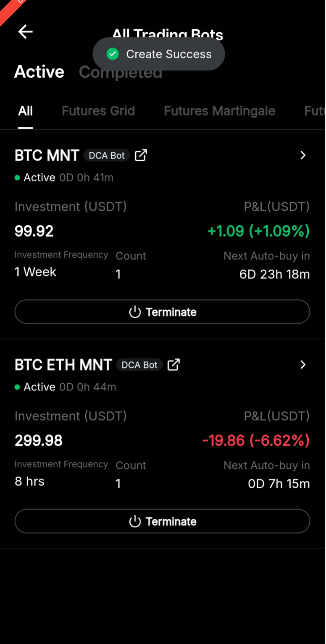Tap power icon on BTC MNT Terminate button
This screenshot has height=644, width=326.
click(135, 312)
